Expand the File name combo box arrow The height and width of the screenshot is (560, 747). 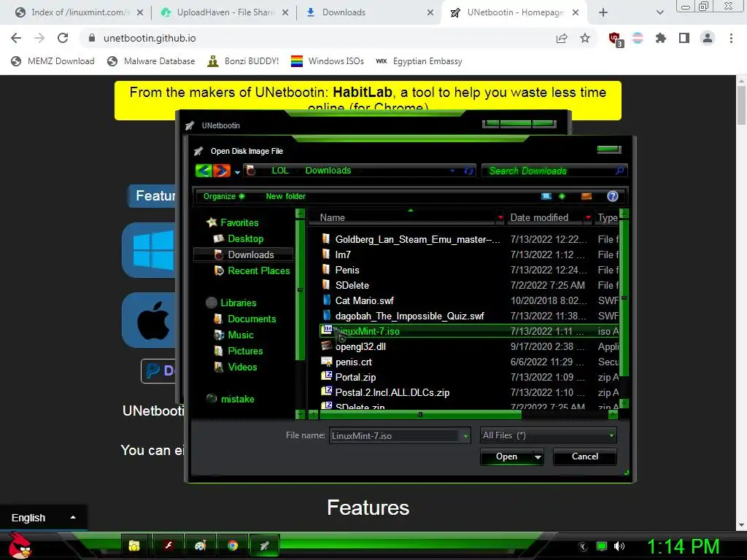click(465, 436)
